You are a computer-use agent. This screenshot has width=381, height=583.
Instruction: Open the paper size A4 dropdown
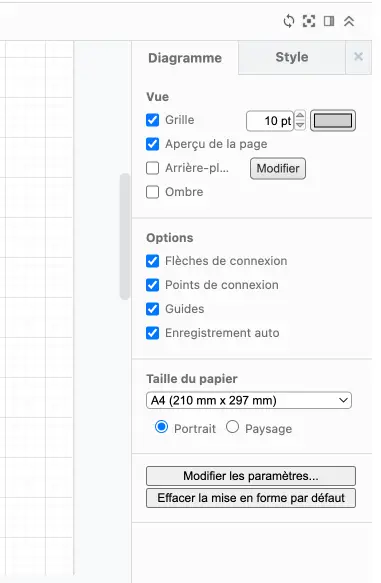tap(249, 400)
